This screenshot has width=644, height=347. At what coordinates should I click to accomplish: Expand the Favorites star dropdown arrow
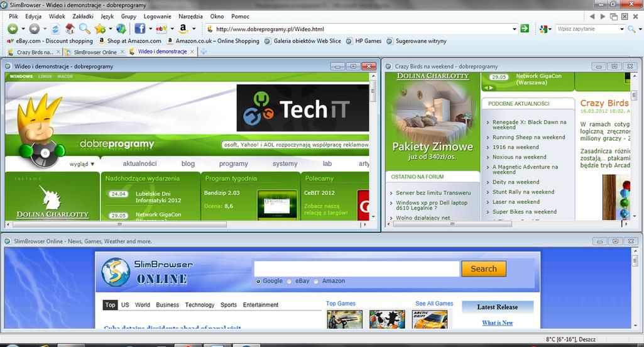[110, 29]
